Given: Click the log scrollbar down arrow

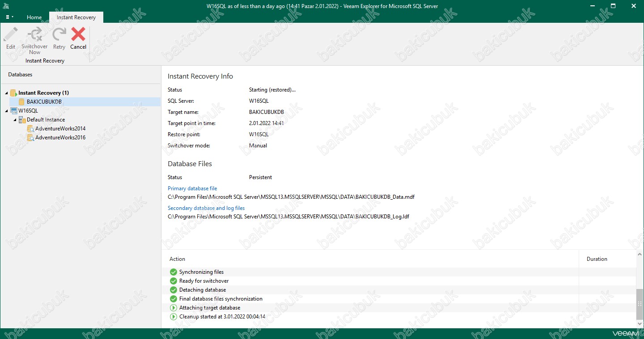Looking at the screenshot, I should (640, 324).
